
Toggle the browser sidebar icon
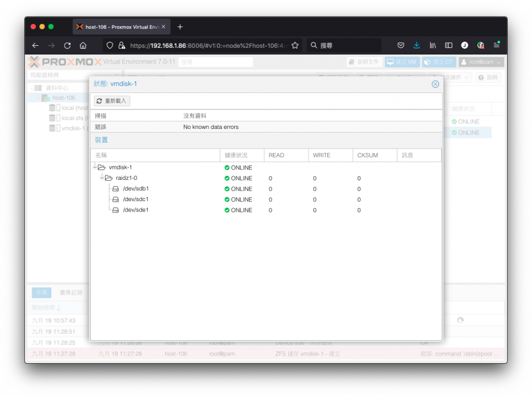(x=448, y=45)
